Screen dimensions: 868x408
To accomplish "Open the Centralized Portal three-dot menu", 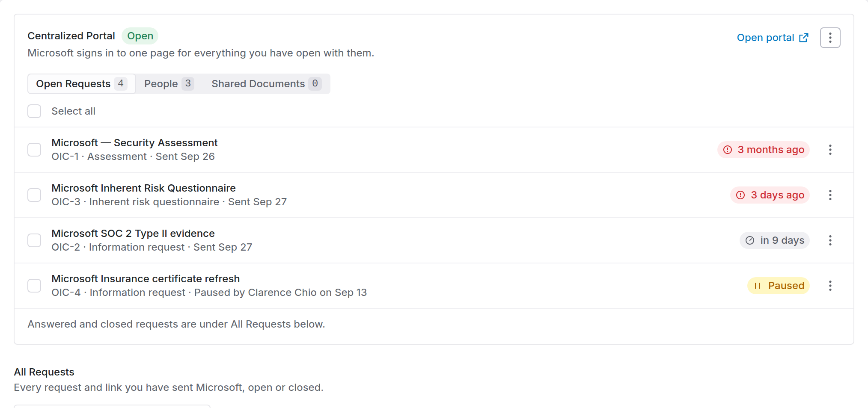I will point(830,38).
